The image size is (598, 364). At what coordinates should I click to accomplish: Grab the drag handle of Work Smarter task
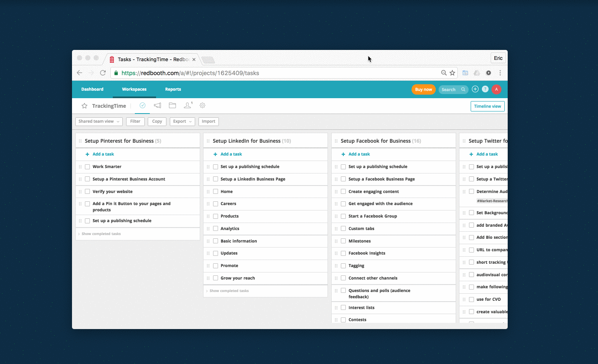[80, 167]
